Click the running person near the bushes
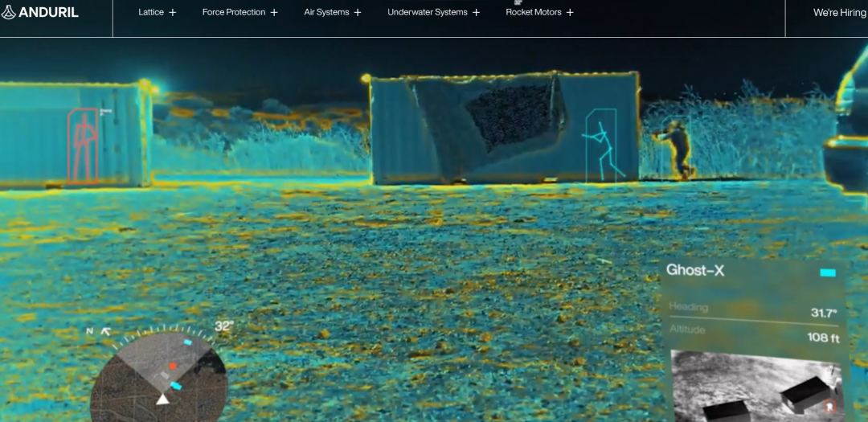 point(677,150)
